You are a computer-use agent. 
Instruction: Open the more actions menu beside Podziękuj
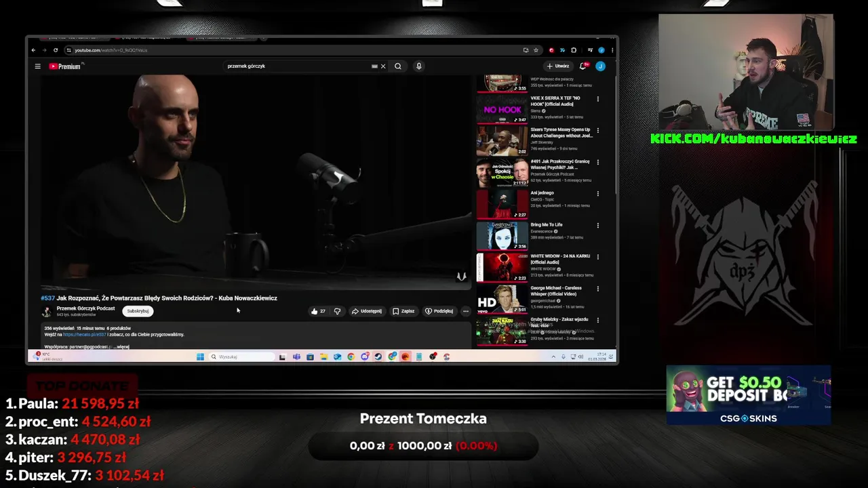[465, 311]
